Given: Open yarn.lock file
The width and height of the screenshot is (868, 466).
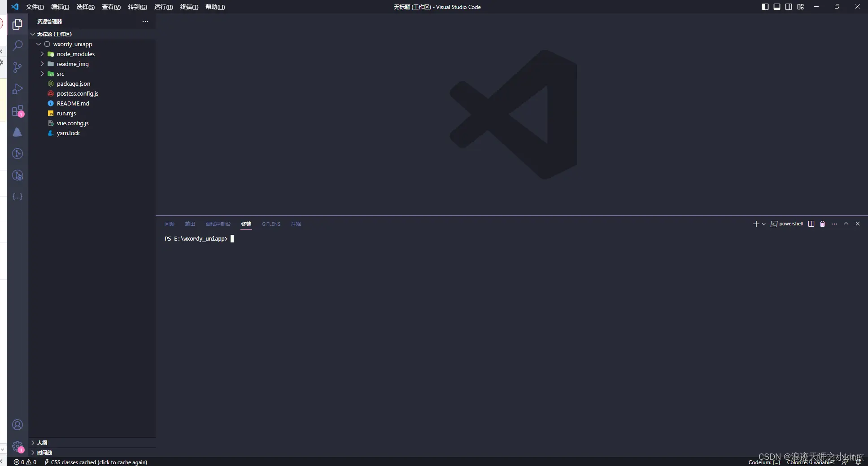Looking at the screenshot, I should (x=92, y=133).
